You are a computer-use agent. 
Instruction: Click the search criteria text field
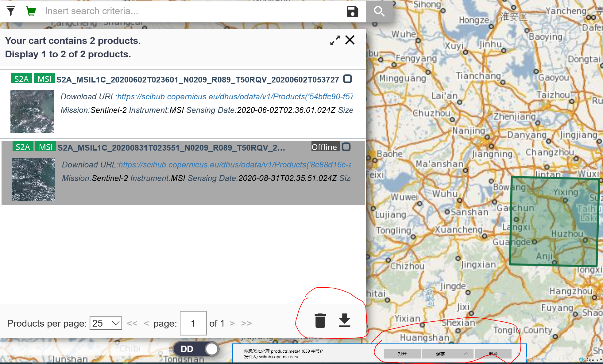click(x=190, y=11)
